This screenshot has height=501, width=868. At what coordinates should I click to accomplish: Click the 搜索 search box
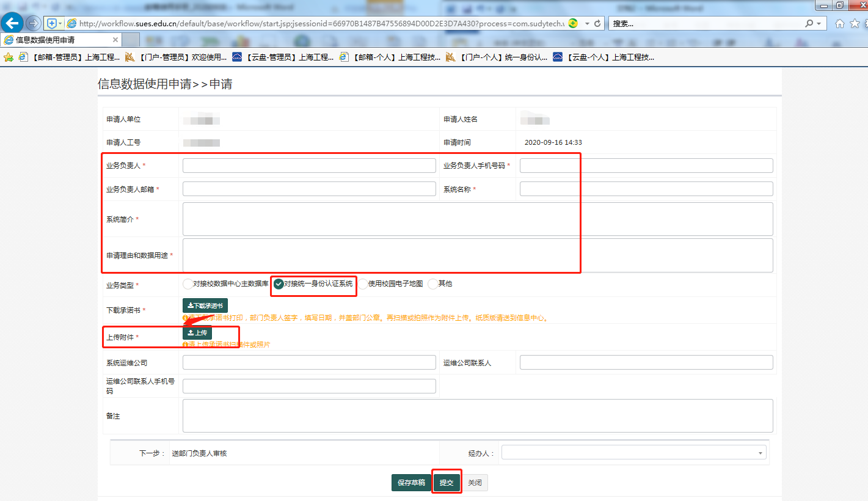pyautogui.click(x=707, y=23)
